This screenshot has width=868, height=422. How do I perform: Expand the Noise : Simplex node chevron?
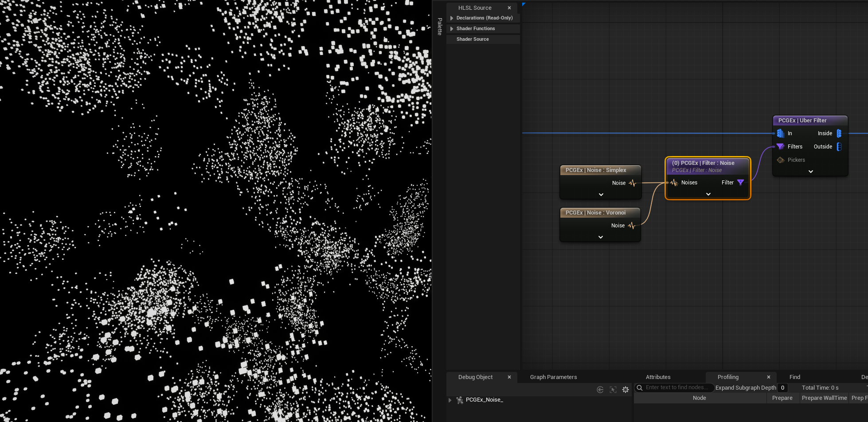point(601,195)
